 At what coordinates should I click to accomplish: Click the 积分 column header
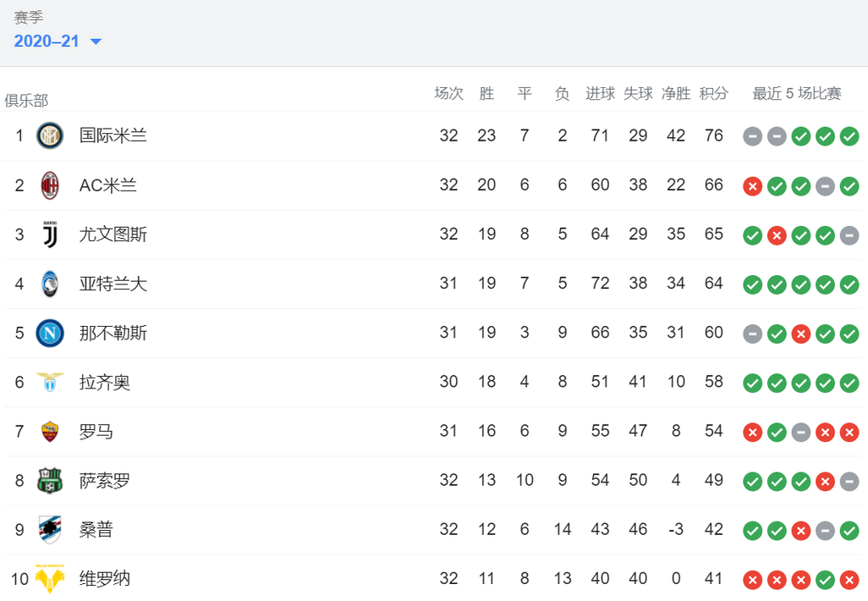(x=713, y=94)
